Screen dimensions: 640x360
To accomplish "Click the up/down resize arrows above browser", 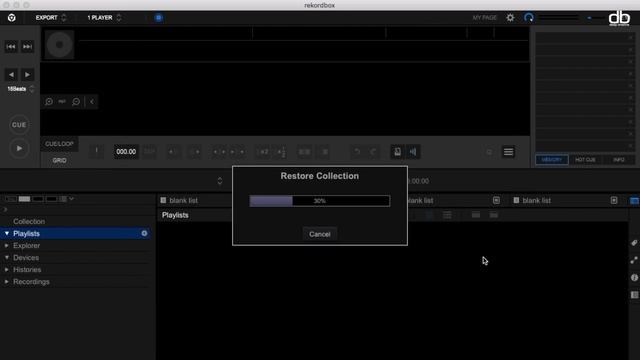I will click(220, 181).
